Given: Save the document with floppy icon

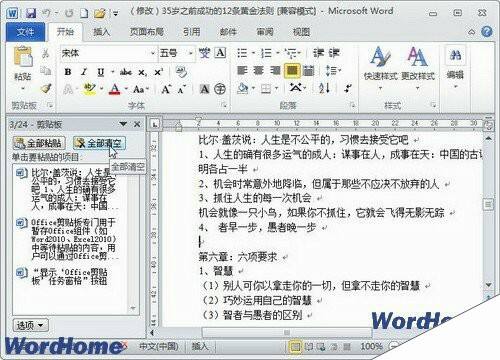Looking at the screenshot, I should (x=31, y=13).
